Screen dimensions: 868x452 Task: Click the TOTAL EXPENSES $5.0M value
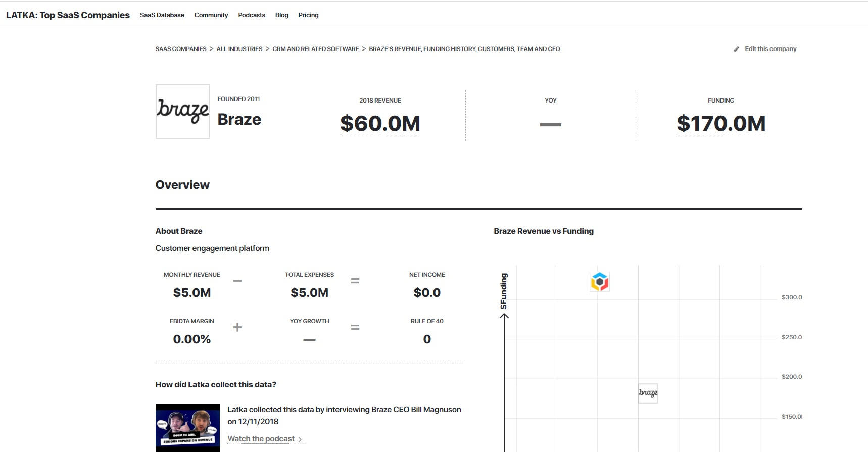coord(309,293)
